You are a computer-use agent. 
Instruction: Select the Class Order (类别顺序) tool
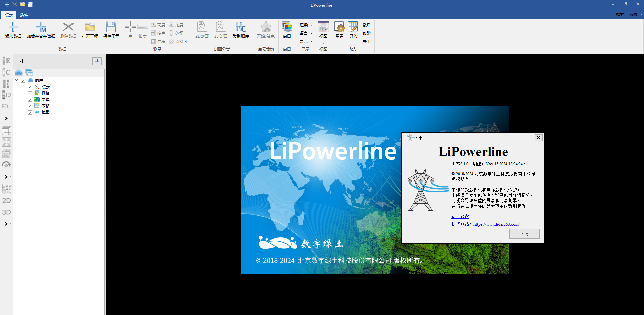[x=240, y=28]
